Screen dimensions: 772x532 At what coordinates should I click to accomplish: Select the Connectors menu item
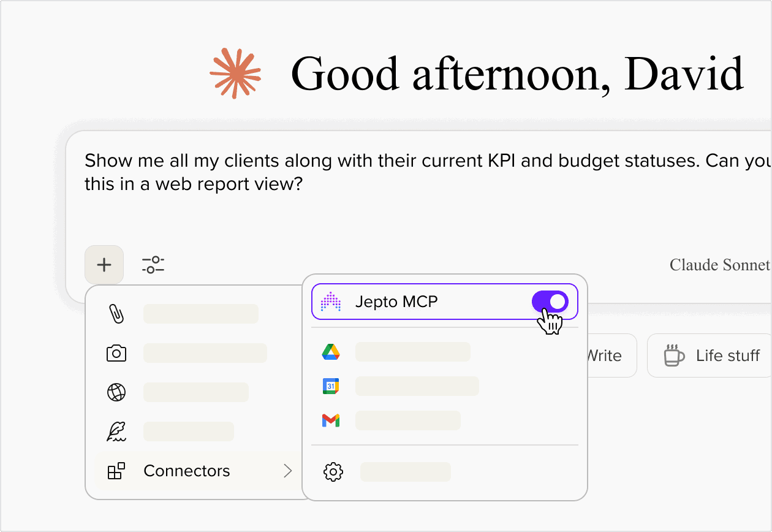[x=187, y=471]
